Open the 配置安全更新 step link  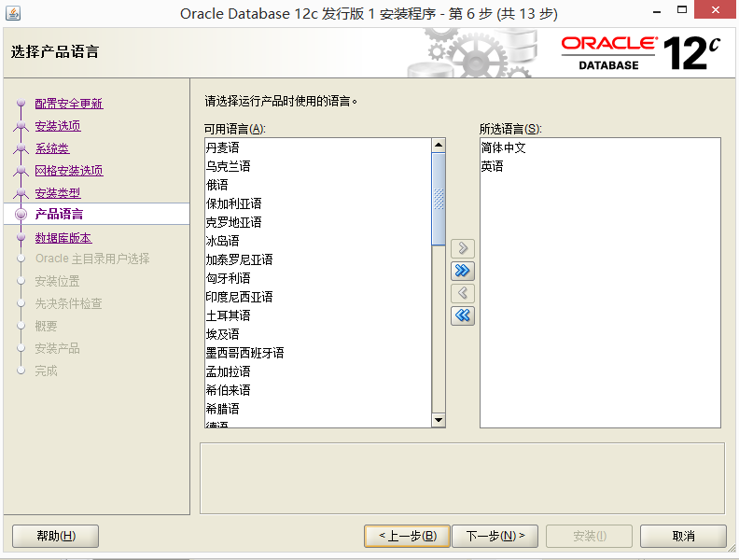69,104
